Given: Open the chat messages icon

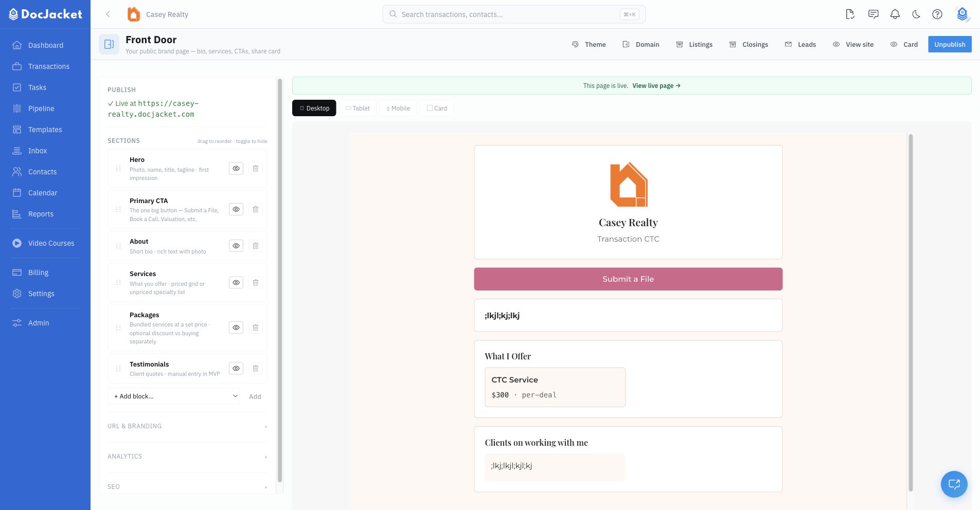Looking at the screenshot, I should click(x=873, y=14).
